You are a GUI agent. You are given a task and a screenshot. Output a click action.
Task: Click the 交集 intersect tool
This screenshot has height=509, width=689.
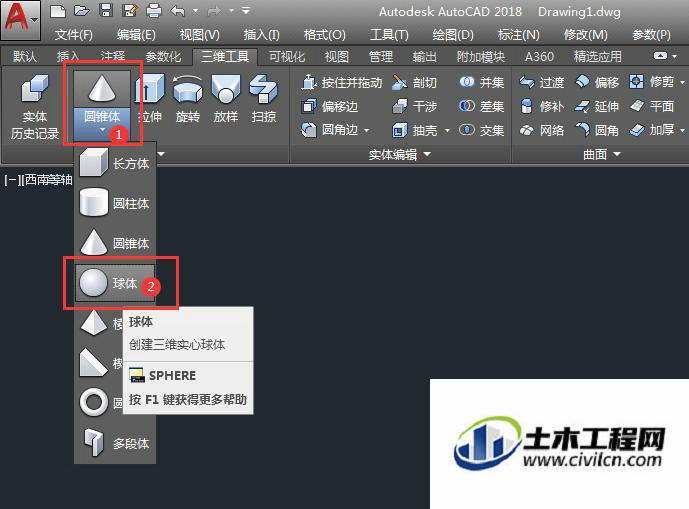coord(481,130)
